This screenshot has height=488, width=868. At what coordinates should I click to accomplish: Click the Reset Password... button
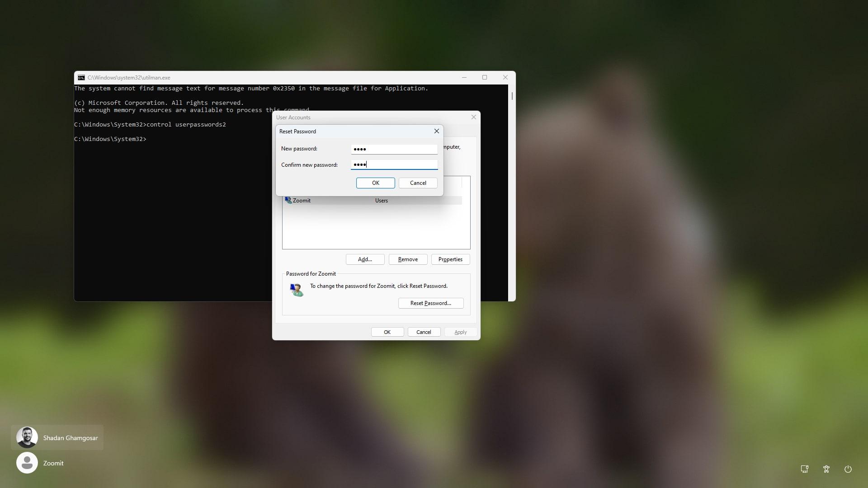coord(431,303)
